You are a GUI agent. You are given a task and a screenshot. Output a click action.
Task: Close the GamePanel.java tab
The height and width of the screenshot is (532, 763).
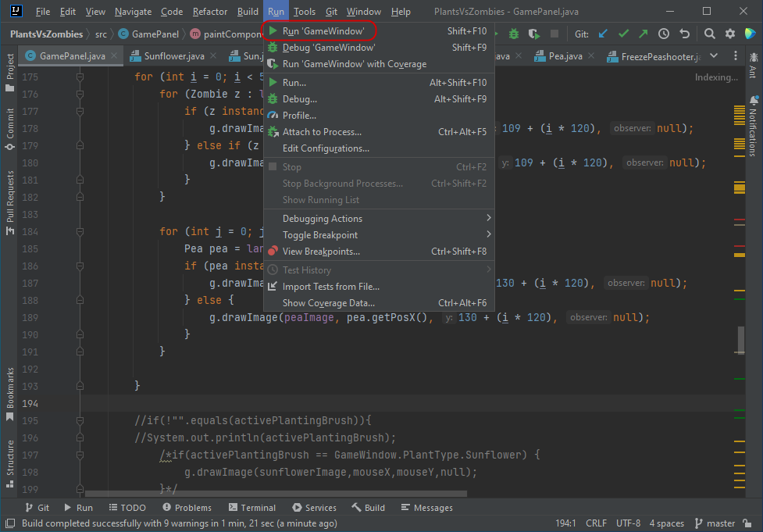pyautogui.click(x=114, y=56)
